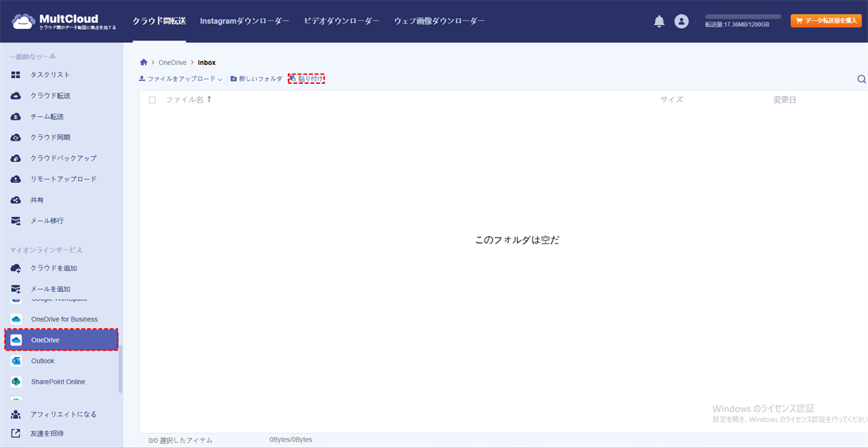Open ウェブ画像ダウンローダー tab
868x448 pixels.
[439, 21]
